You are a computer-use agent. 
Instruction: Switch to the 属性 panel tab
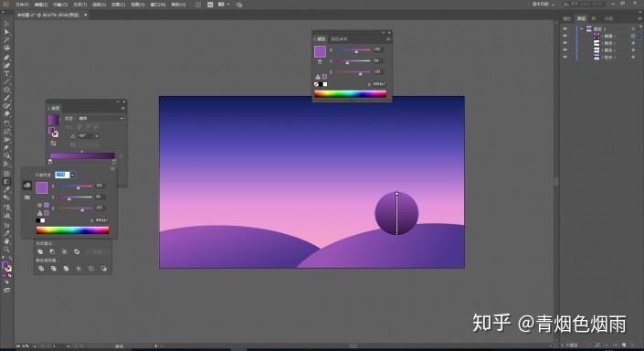click(566, 18)
